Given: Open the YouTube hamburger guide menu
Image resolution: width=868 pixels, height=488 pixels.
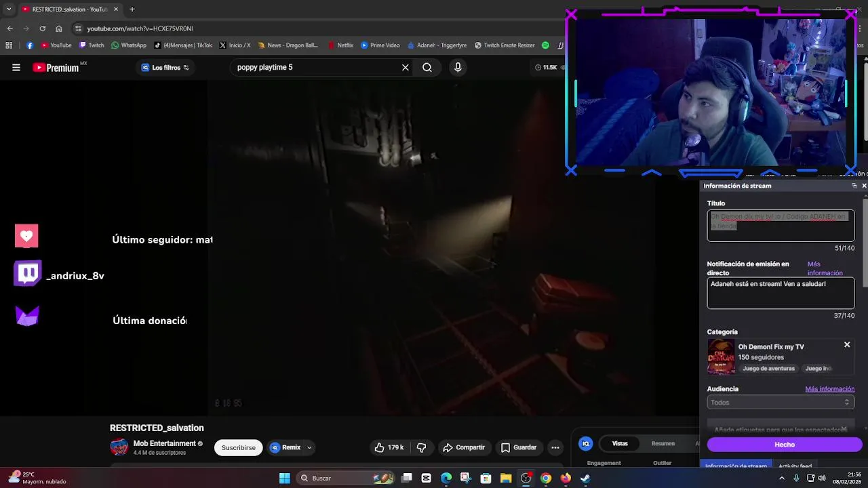Looking at the screenshot, I should 16,67.
